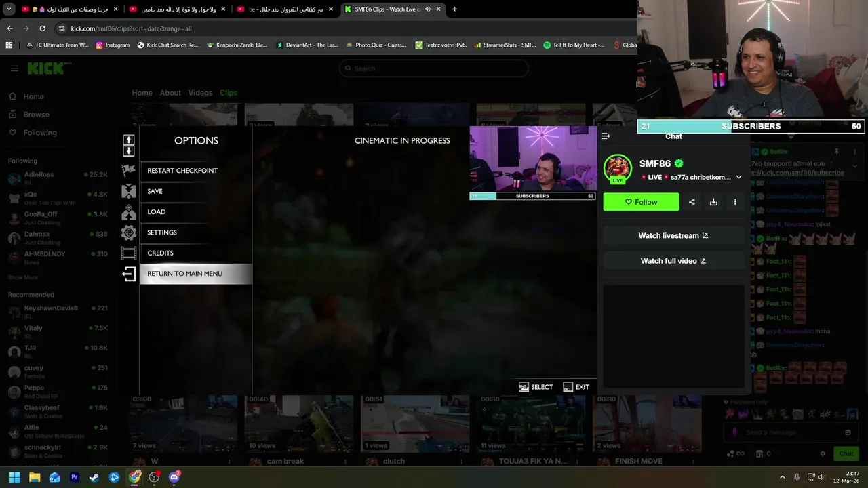The image size is (868, 488).
Task: Select Return to Main Menu
Action: [x=196, y=274]
